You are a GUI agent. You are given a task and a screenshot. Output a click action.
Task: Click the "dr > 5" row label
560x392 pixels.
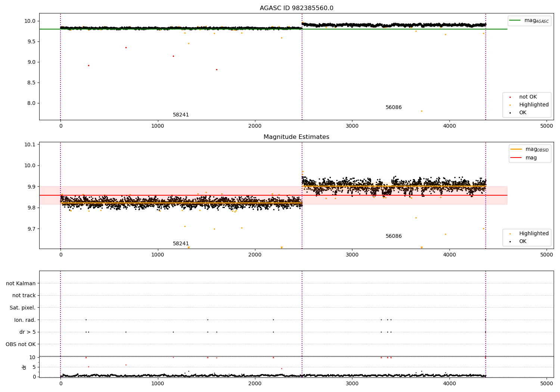tap(28, 332)
